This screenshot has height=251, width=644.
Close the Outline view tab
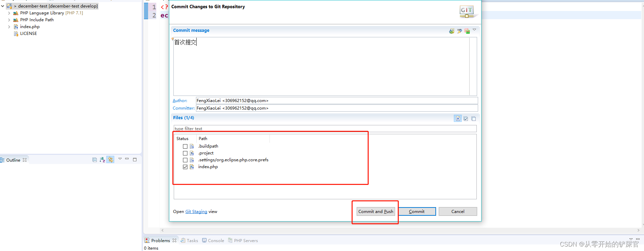click(25, 160)
